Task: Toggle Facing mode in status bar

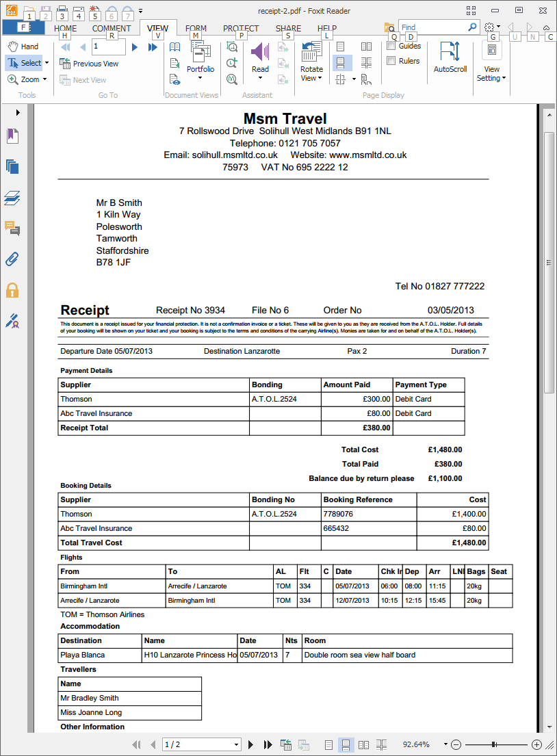Action: [x=363, y=744]
